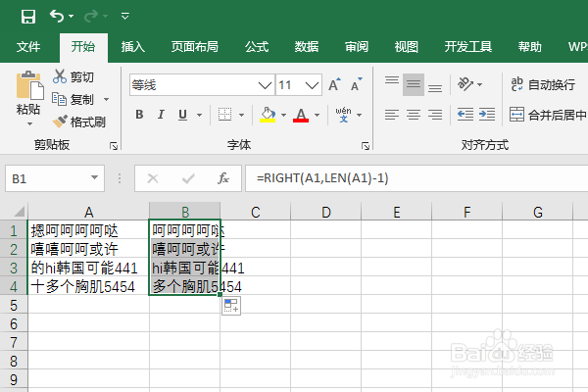The image size is (588, 392).
Task: Click 合并后居中 merge and center
Action: coord(548,115)
